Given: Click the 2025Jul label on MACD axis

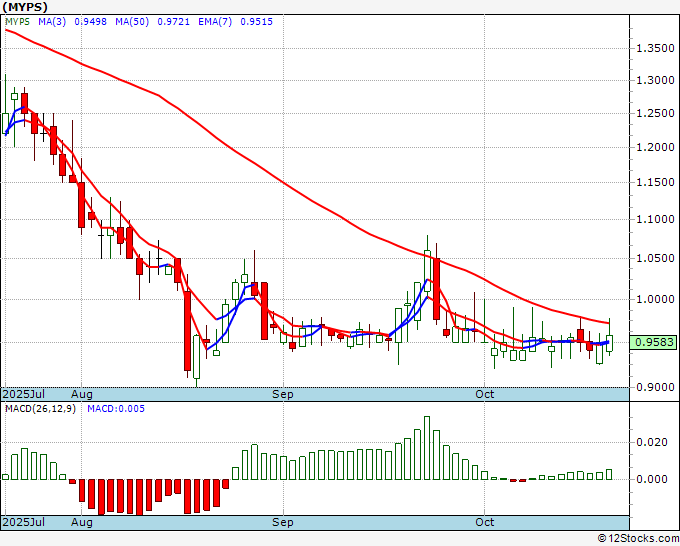Looking at the screenshot, I should click(24, 522).
